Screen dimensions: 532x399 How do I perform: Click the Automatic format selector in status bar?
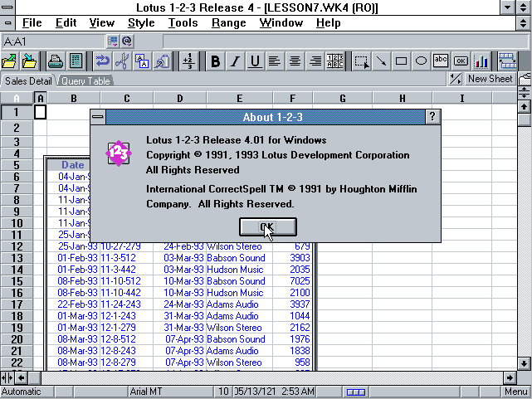pos(27,392)
